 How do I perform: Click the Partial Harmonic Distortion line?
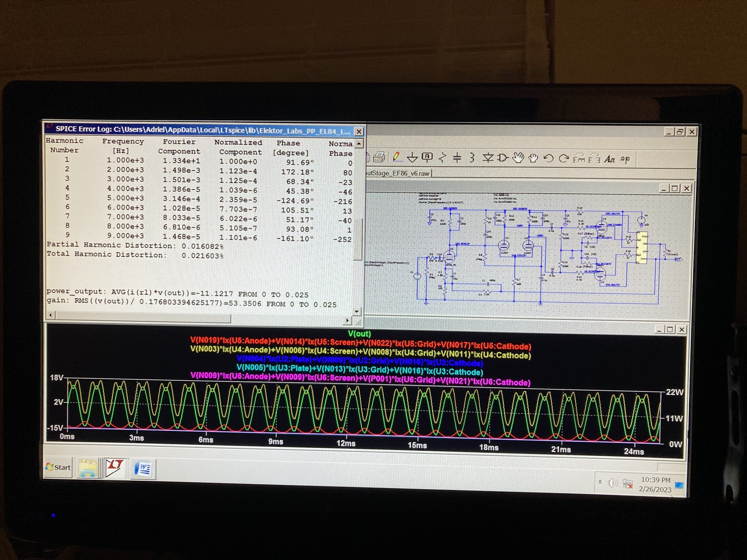pos(135,245)
